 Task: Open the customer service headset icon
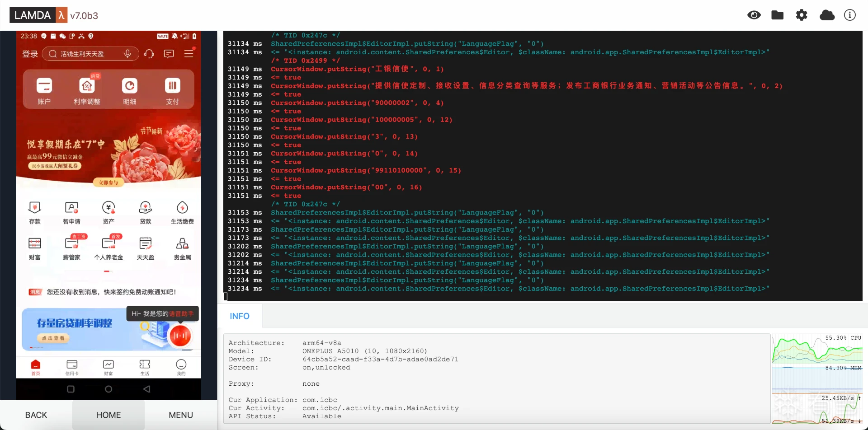(149, 54)
